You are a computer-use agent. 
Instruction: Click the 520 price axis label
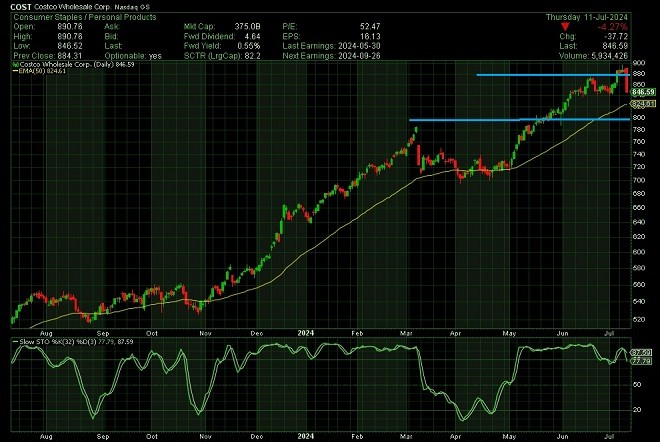tap(638, 319)
